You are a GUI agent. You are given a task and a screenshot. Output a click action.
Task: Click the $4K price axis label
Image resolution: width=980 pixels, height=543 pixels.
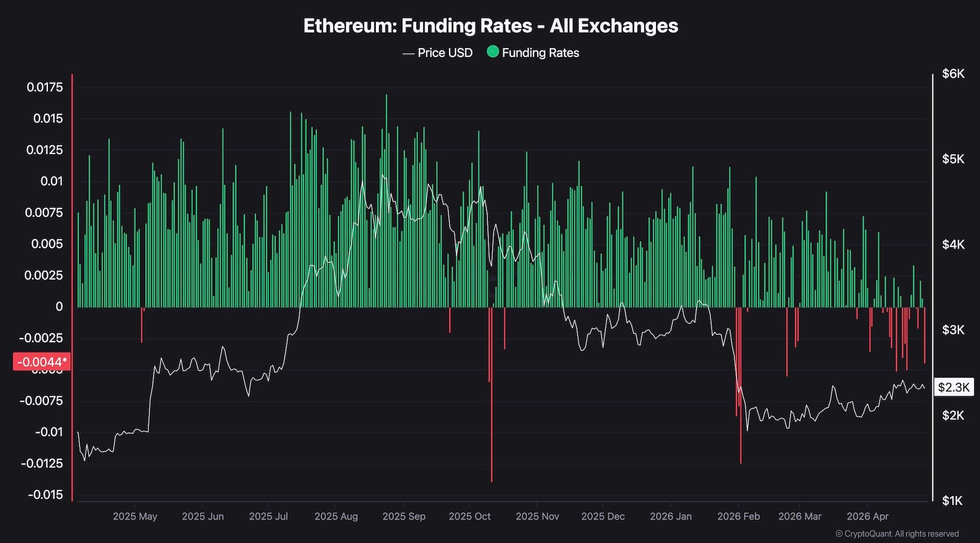coord(953,244)
